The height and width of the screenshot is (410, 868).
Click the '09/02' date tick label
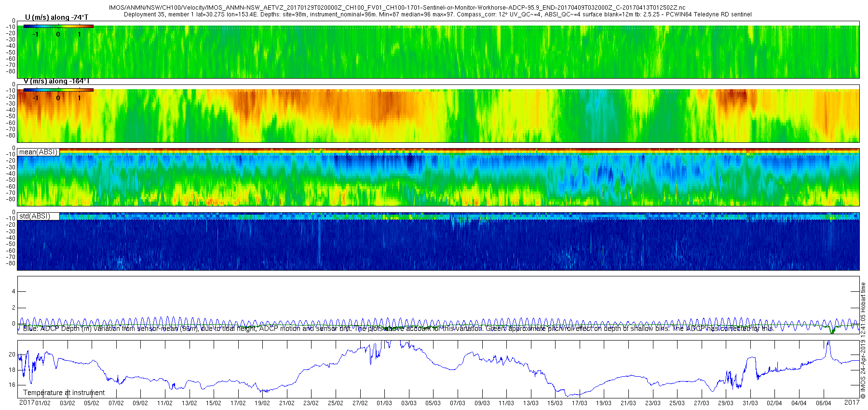pos(140,403)
